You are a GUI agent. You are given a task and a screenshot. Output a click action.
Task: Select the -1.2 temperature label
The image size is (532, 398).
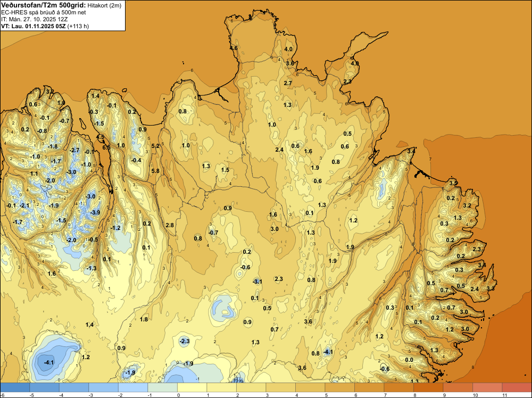coord(115,228)
